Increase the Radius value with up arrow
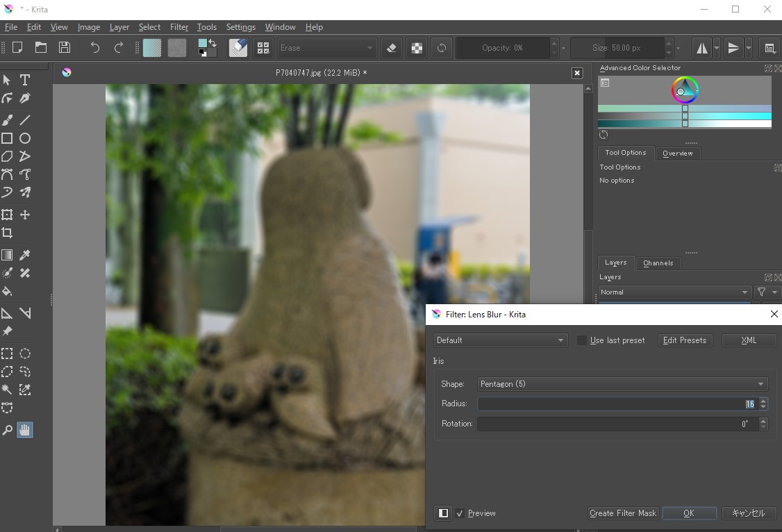 763,401
